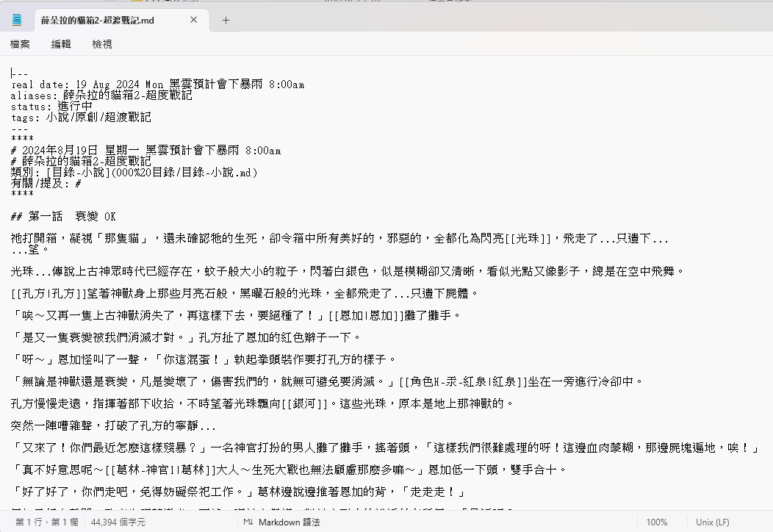
Task: Open the 檔案 menu
Action: (21, 44)
